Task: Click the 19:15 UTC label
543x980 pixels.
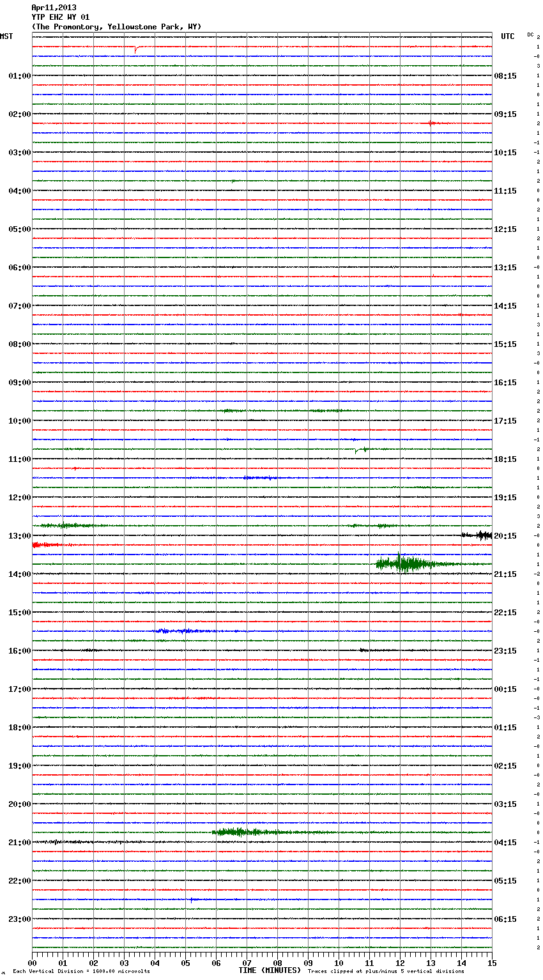Action: point(505,498)
